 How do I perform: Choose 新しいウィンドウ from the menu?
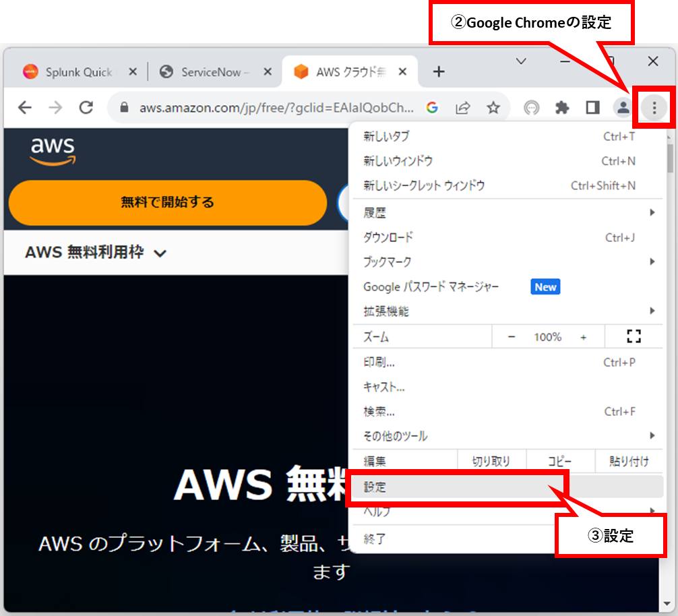coord(507,161)
